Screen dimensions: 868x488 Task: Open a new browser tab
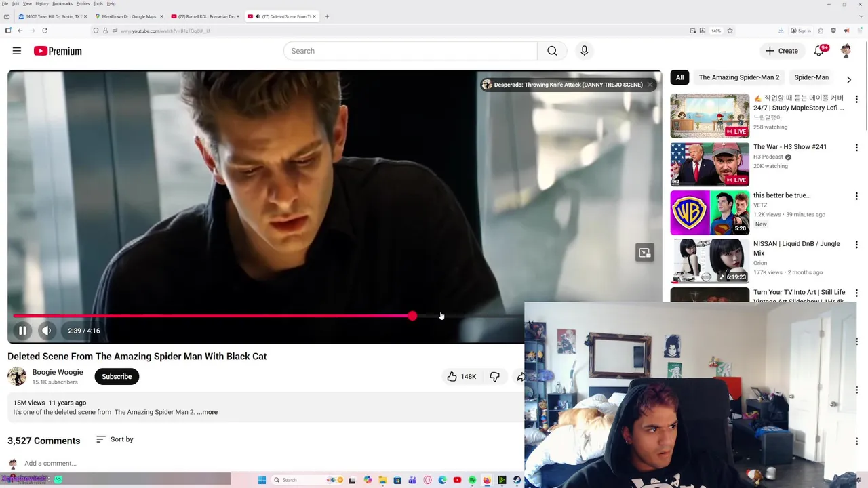coord(327,16)
